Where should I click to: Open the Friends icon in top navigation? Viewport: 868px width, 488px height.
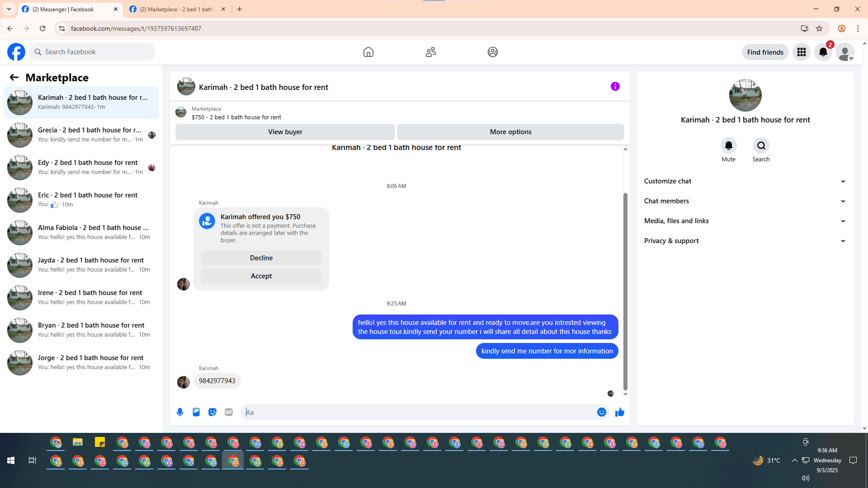click(x=431, y=52)
